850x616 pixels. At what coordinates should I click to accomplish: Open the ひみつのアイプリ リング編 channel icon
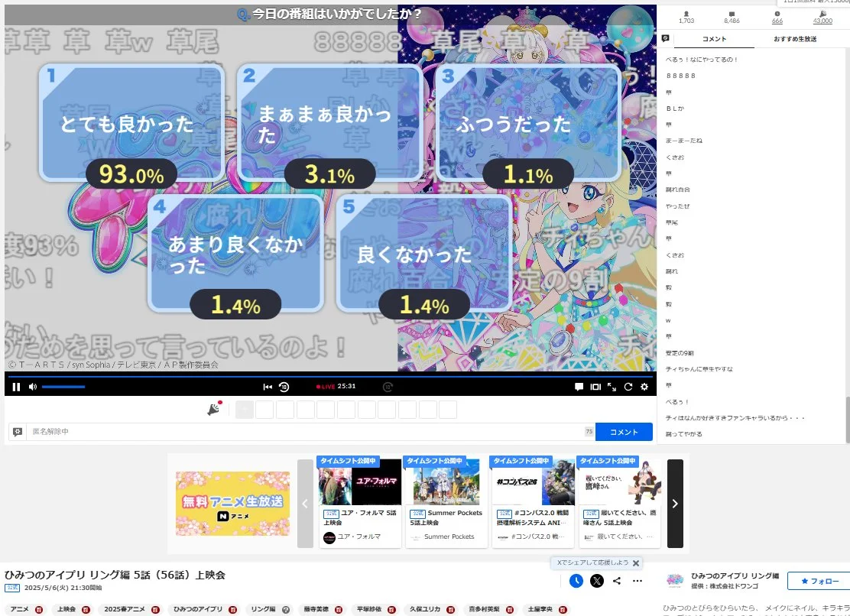pyautogui.click(x=675, y=581)
